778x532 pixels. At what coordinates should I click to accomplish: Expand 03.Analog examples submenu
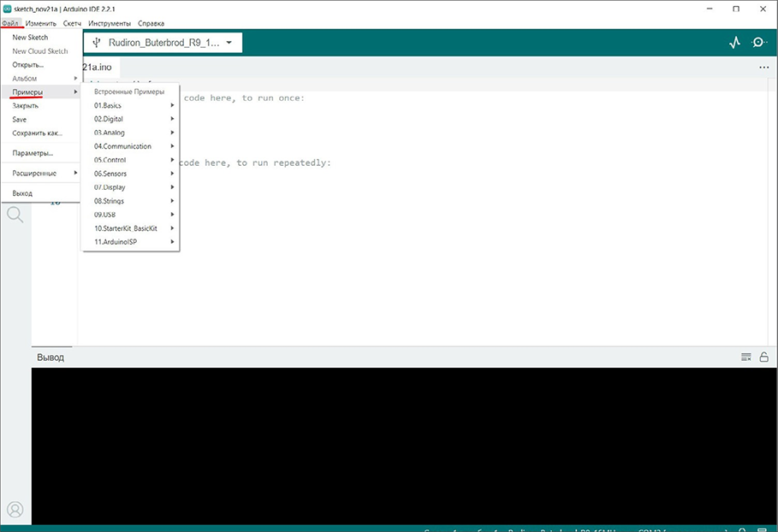[x=130, y=133]
